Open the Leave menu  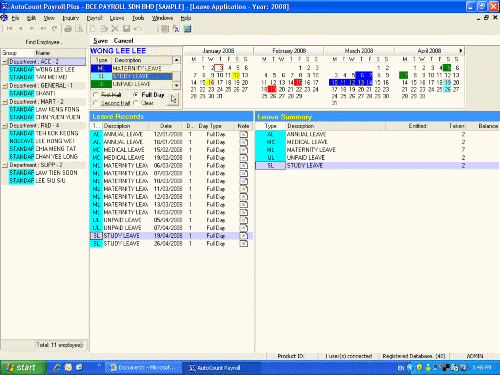click(117, 18)
